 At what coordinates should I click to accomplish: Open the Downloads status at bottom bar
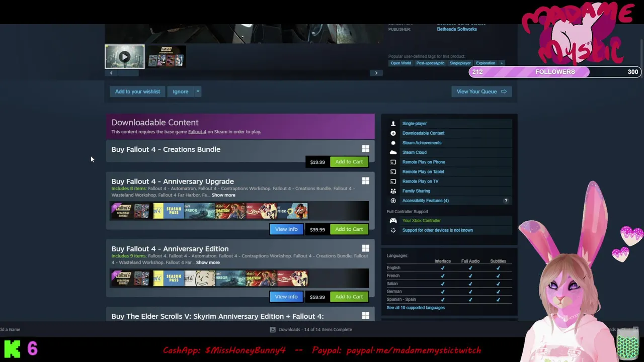[315, 330]
